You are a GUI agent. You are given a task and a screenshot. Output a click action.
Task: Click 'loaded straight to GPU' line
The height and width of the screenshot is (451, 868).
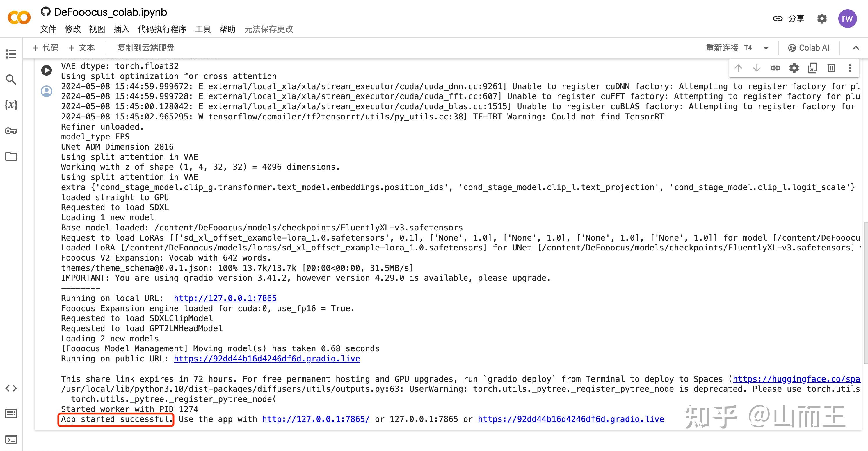(x=115, y=198)
